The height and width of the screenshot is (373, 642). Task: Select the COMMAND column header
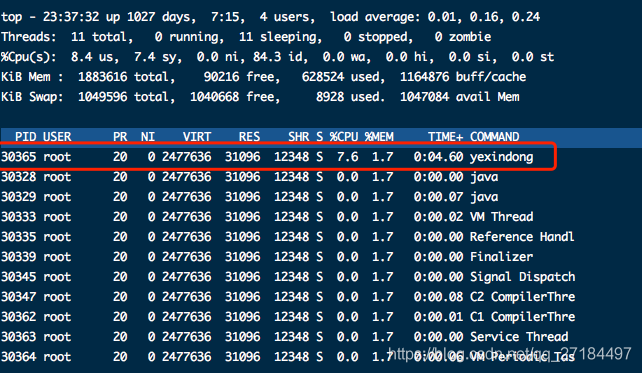click(495, 136)
